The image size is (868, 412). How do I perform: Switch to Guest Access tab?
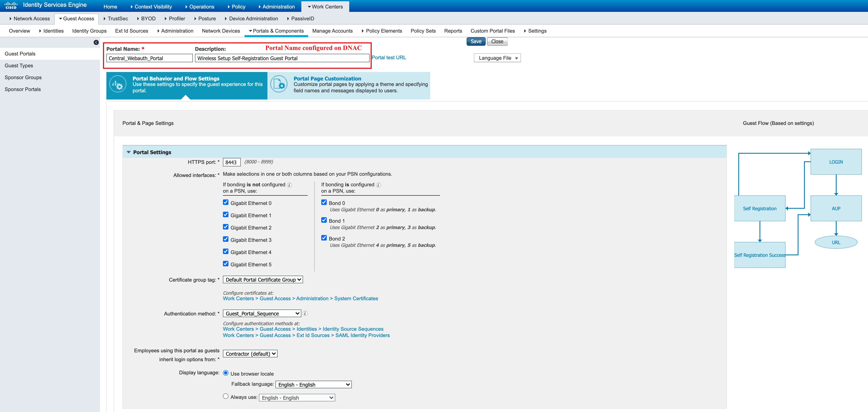[77, 19]
